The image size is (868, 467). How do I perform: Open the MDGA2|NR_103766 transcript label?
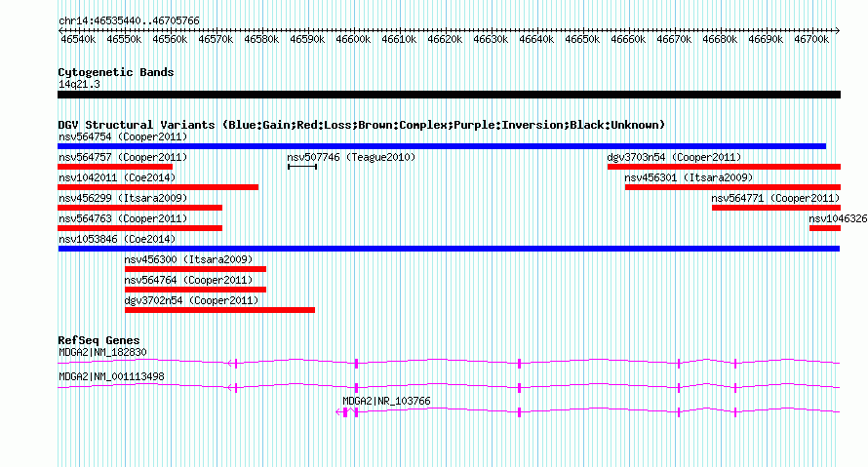tap(386, 401)
